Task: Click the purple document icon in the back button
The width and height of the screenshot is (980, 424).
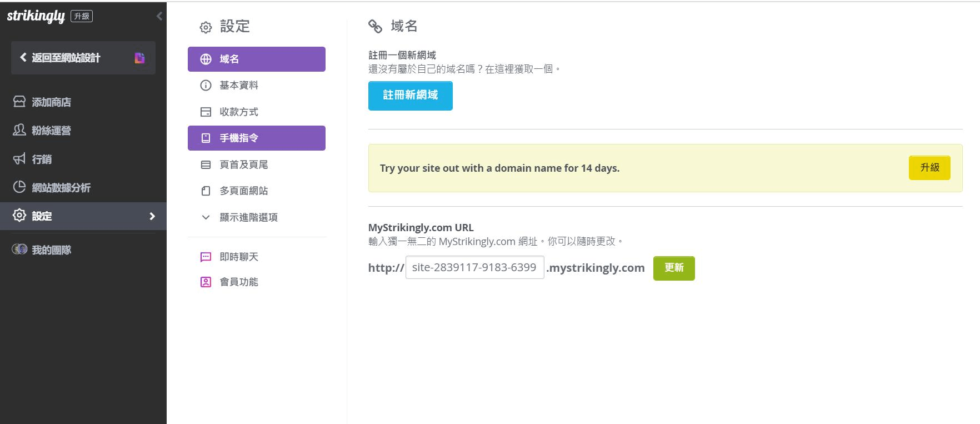Action: (139, 58)
